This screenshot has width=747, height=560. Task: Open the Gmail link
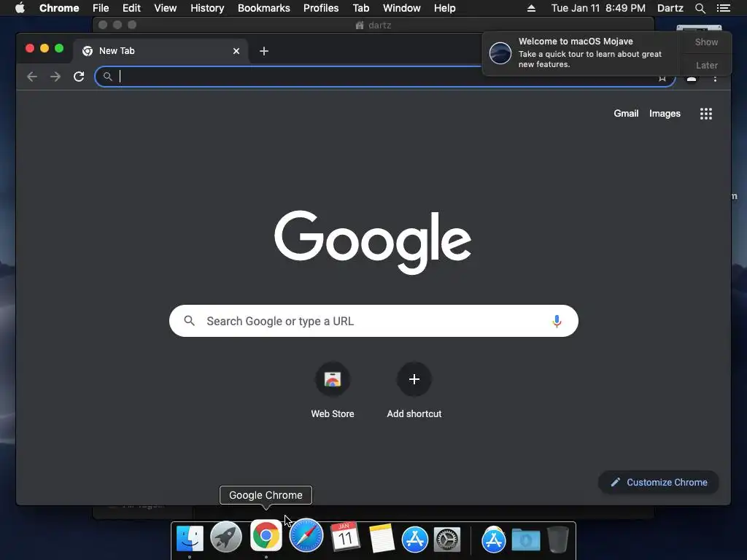point(625,113)
